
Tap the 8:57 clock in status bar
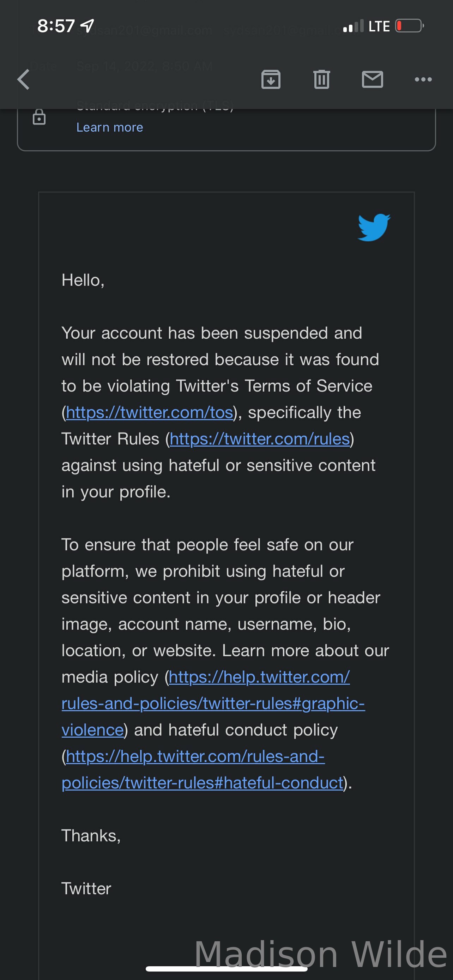(x=56, y=26)
